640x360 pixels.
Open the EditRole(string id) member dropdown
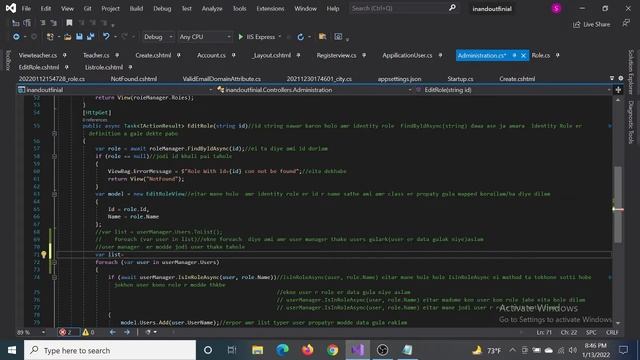[x=513, y=90]
